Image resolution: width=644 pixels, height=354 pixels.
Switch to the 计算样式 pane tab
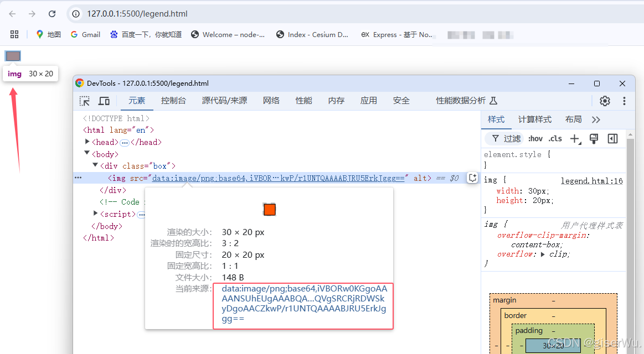[535, 119]
